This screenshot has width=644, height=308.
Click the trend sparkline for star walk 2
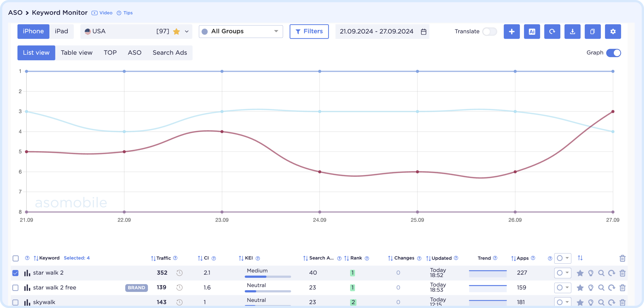[487, 273]
